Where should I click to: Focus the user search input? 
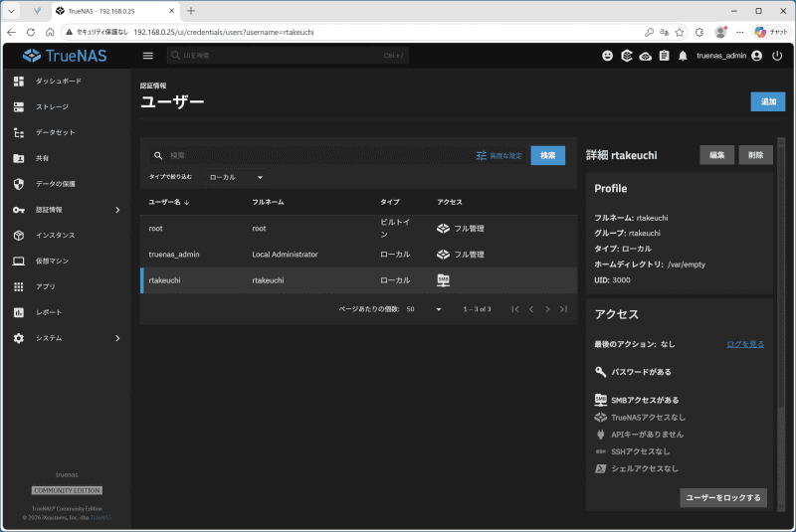point(319,156)
